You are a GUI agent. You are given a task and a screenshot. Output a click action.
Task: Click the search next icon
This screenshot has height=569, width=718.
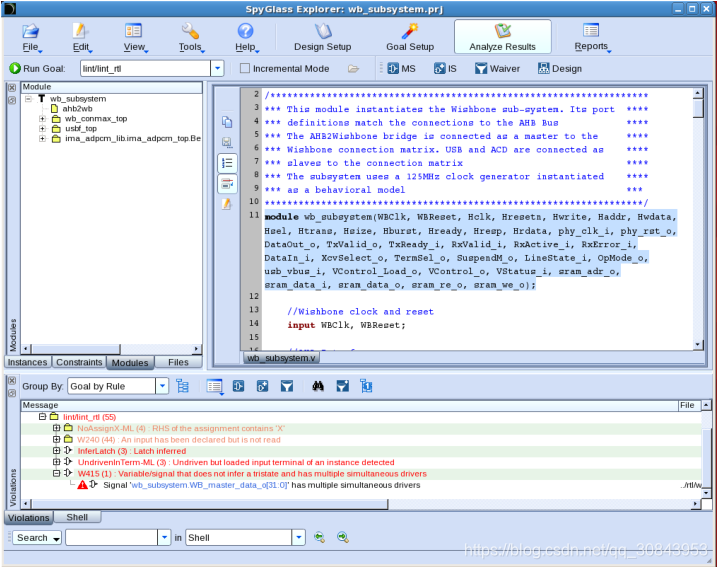click(x=343, y=537)
